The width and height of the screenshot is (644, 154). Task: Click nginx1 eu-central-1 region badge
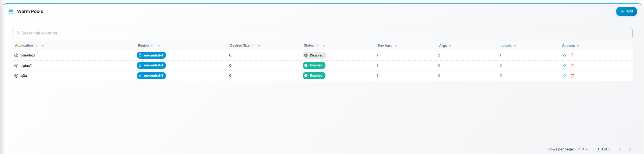click(x=151, y=65)
